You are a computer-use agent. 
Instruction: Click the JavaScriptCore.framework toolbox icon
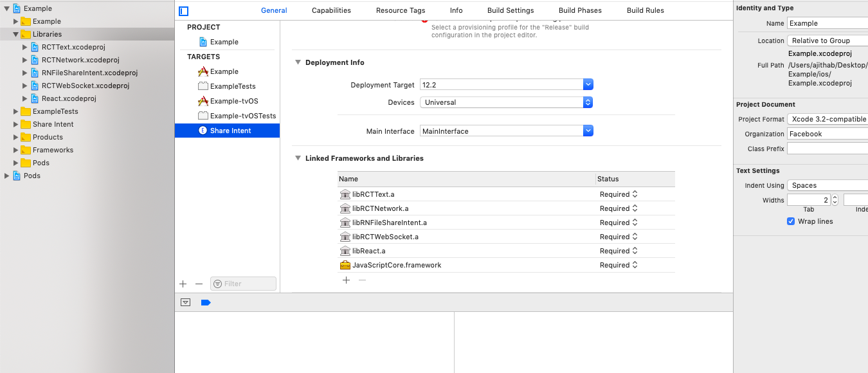[345, 265]
